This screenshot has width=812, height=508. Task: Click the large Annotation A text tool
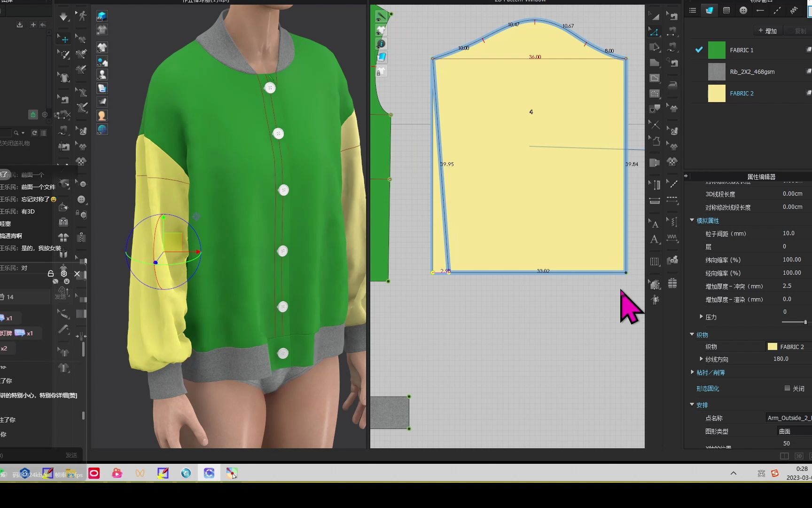click(654, 239)
